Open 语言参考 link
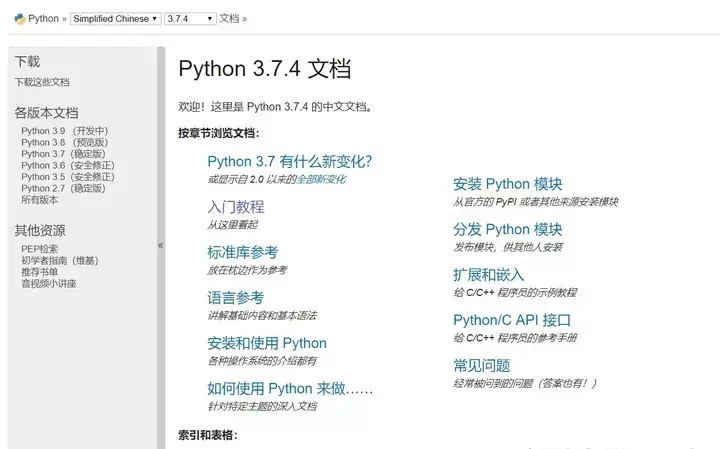Image resolution: width=720 pixels, height=449 pixels. point(236,297)
